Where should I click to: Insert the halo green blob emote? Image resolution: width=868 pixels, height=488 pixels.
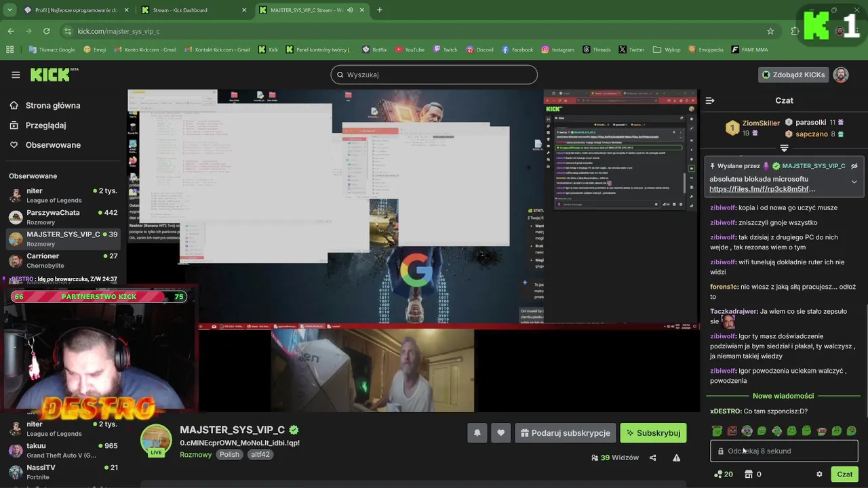point(717,431)
